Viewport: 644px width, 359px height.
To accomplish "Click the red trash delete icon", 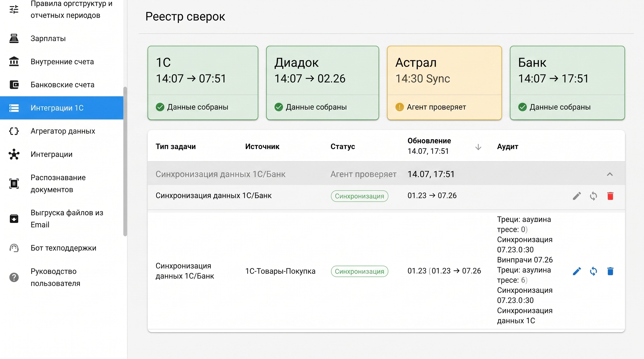I will tap(610, 196).
